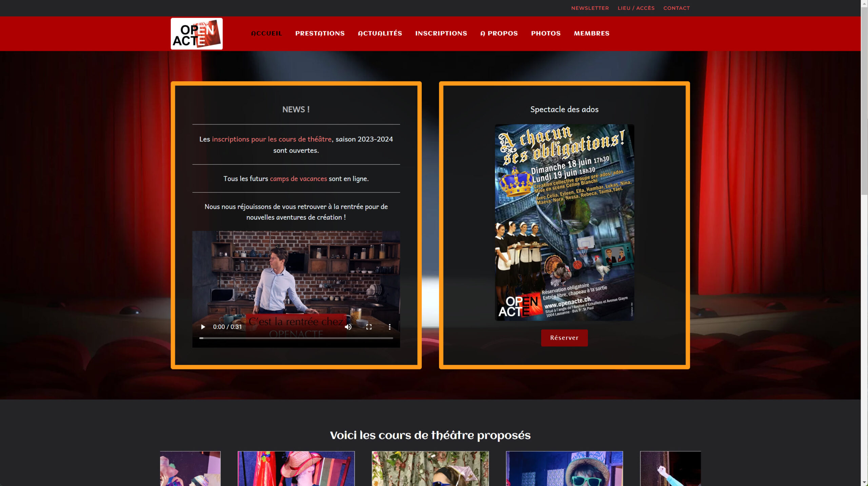Select Photos in the navigation bar

coord(546,33)
